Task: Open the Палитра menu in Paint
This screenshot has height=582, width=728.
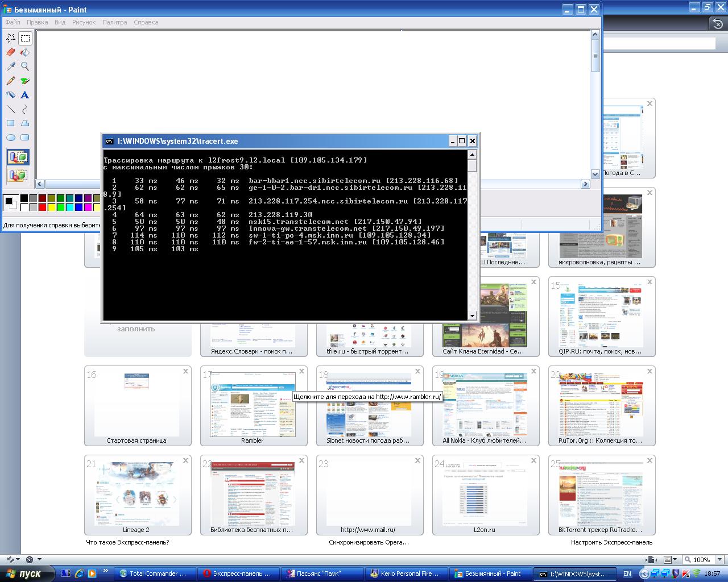Action: pyautogui.click(x=115, y=22)
